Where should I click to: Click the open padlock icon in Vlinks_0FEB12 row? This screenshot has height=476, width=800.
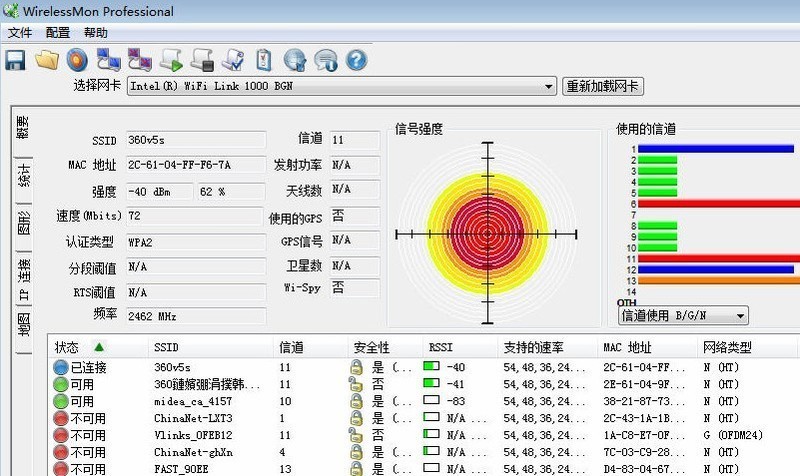click(355, 435)
